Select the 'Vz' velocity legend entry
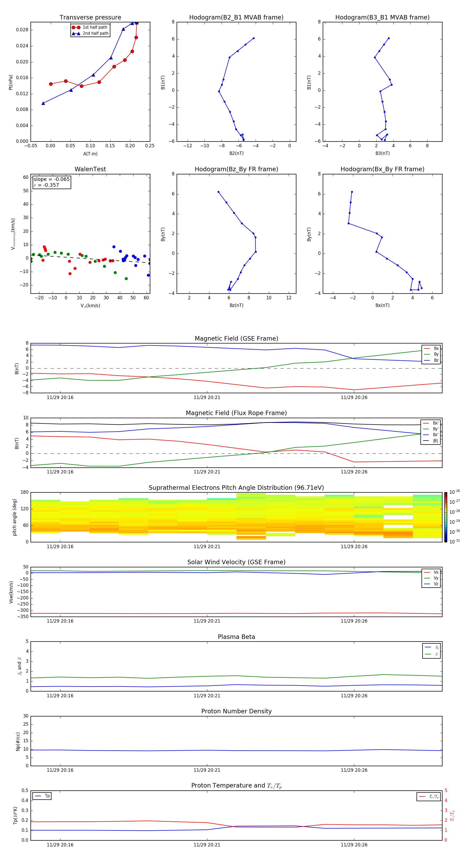The height and width of the screenshot is (868, 473). (431, 584)
